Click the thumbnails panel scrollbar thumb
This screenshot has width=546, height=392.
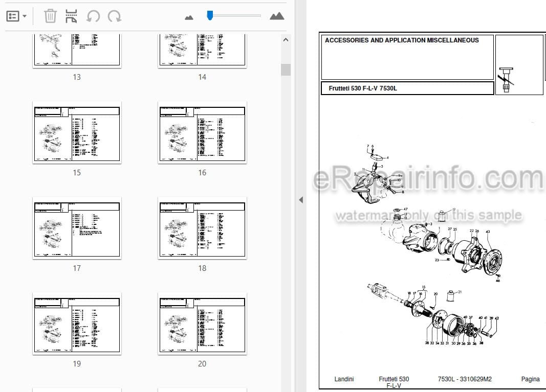286,70
